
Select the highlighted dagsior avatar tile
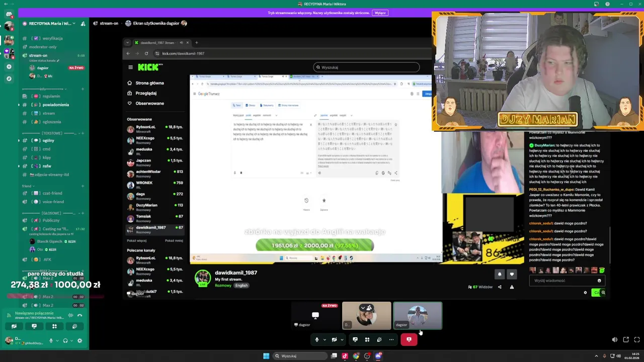(418, 316)
